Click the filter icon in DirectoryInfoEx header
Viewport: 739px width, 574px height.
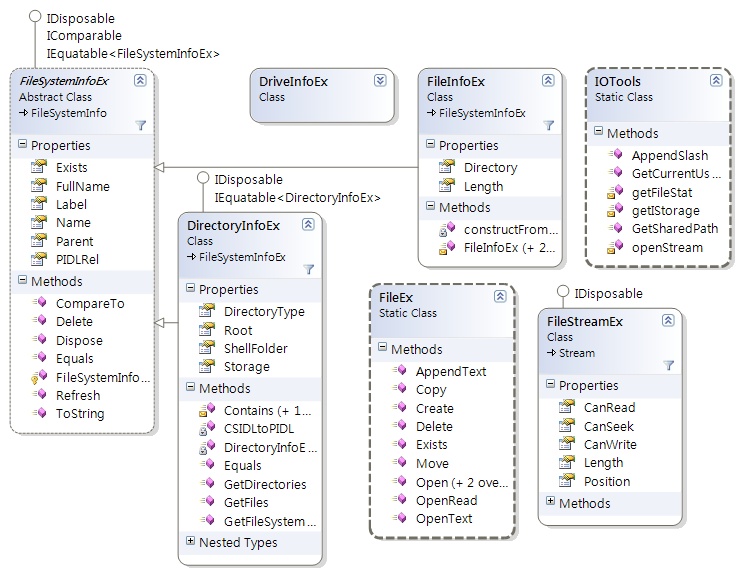(308, 269)
